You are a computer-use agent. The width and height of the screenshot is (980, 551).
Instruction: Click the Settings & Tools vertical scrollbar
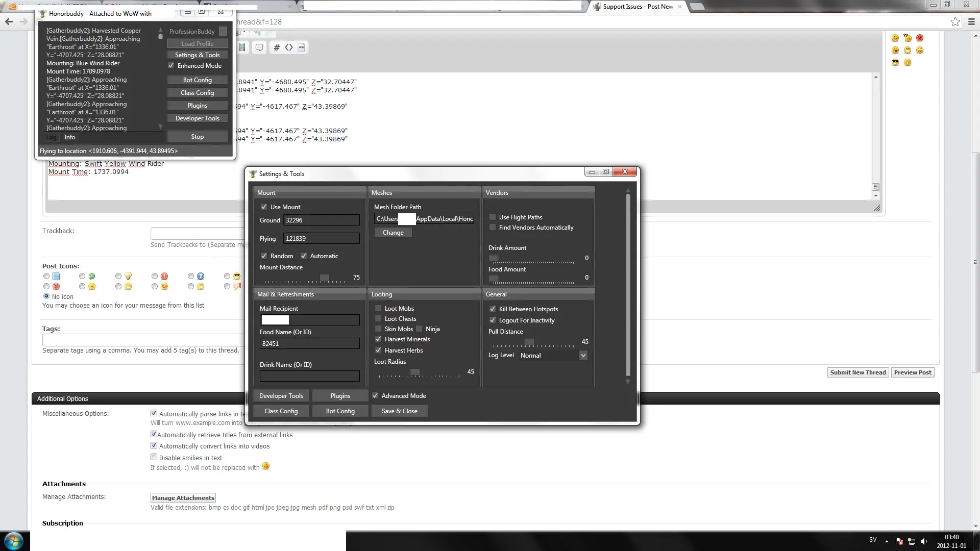(628, 286)
